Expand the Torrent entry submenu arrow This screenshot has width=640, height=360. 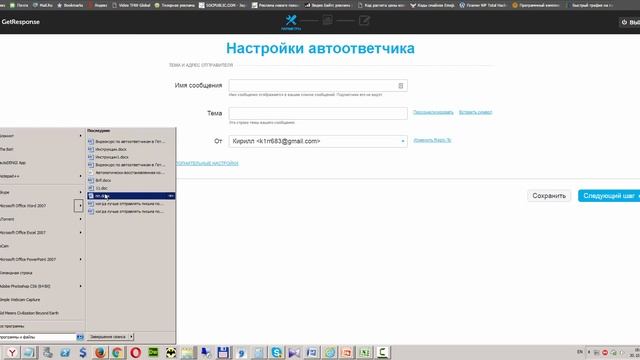[80, 219]
